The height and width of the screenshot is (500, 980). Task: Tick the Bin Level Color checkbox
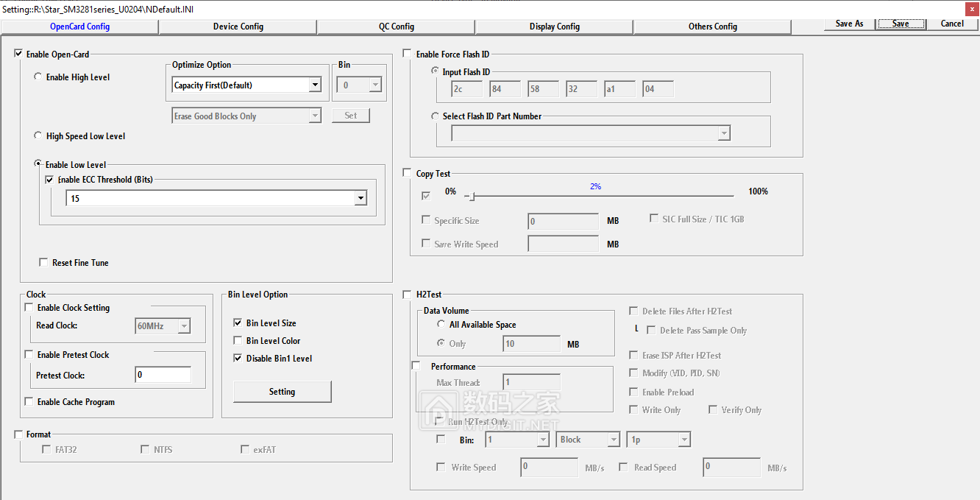pyautogui.click(x=238, y=341)
